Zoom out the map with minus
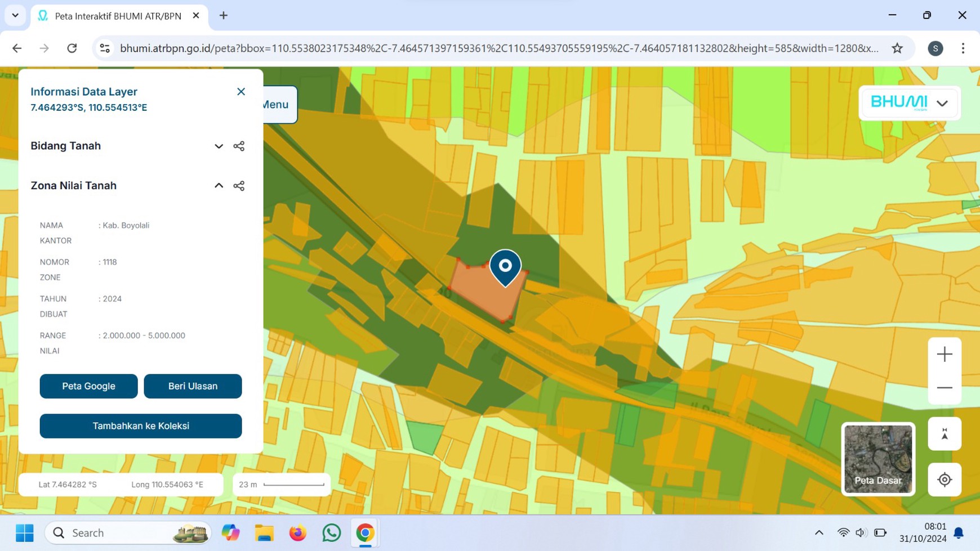 945,388
